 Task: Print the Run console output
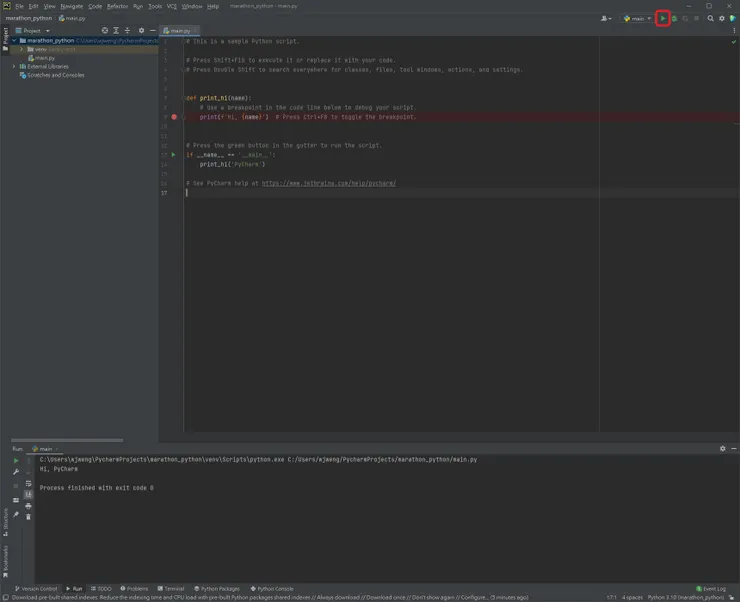[x=28, y=506]
